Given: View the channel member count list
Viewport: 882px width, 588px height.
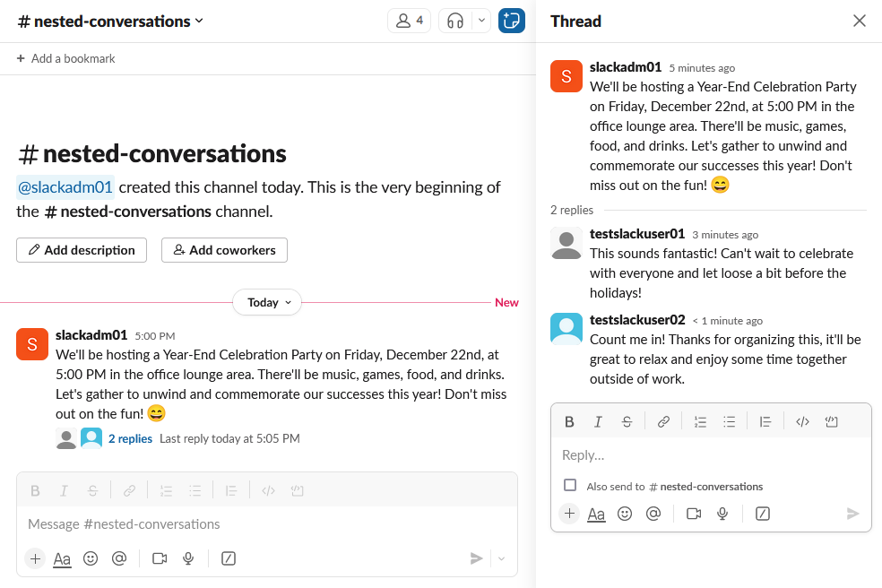Looking at the screenshot, I should [x=409, y=20].
